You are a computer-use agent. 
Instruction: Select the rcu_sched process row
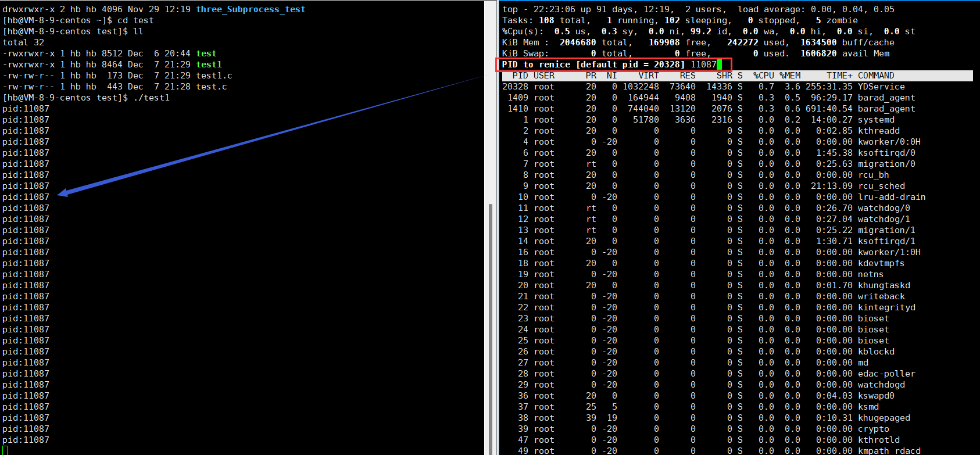(x=737, y=186)
